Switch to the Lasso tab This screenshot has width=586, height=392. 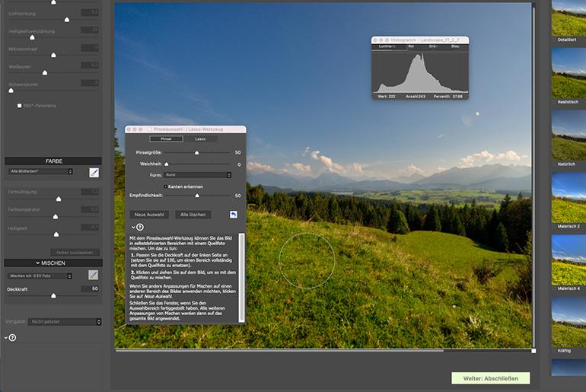pyautogui.click(x=200, y=139)
